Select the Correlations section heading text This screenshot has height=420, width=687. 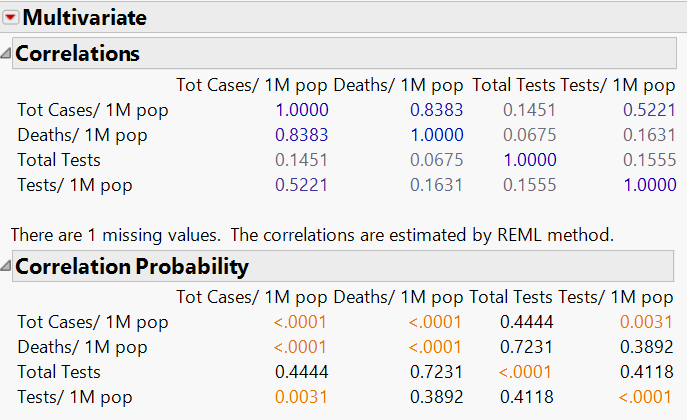(x=77, y=53)
